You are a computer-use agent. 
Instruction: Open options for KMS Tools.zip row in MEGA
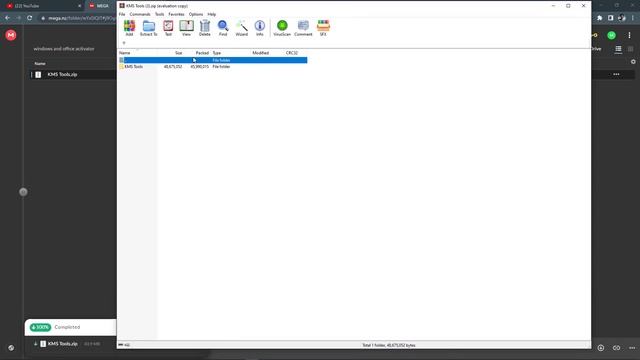tap(616, 74)
